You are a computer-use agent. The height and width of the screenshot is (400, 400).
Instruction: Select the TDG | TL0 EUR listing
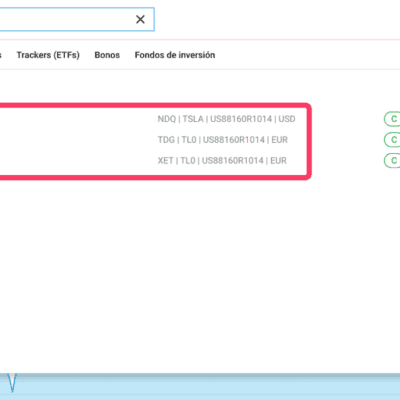(x=223, y=140)
